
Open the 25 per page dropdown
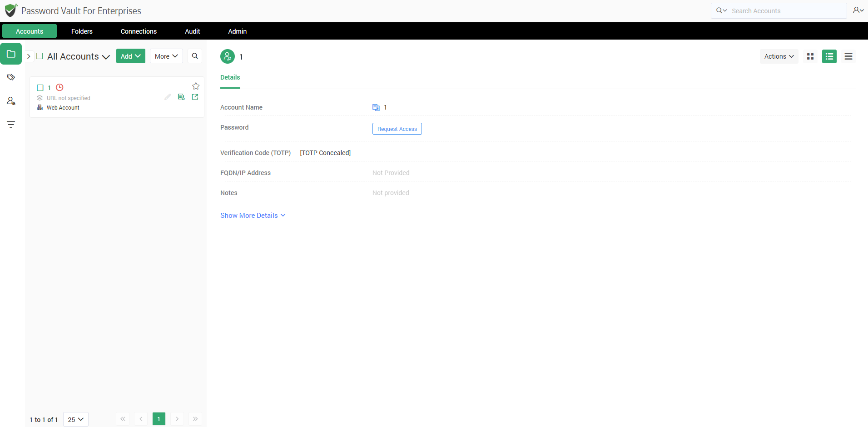coord(76,419)
